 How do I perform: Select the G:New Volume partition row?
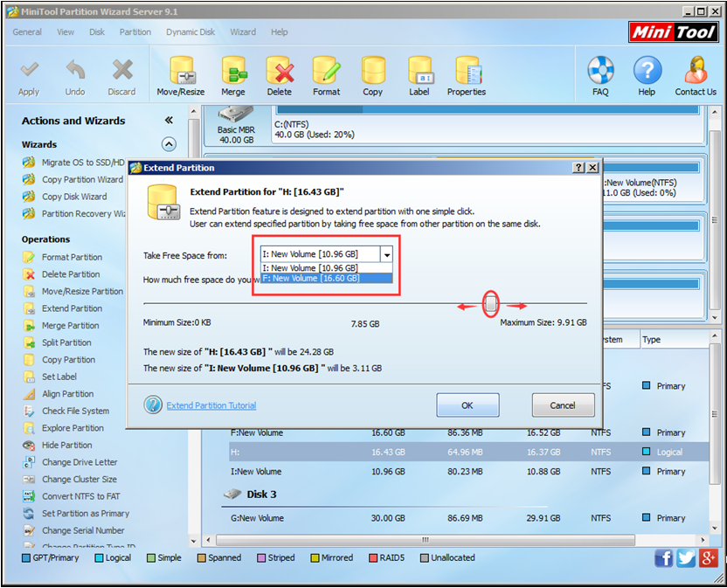click(x=468, y=518)
